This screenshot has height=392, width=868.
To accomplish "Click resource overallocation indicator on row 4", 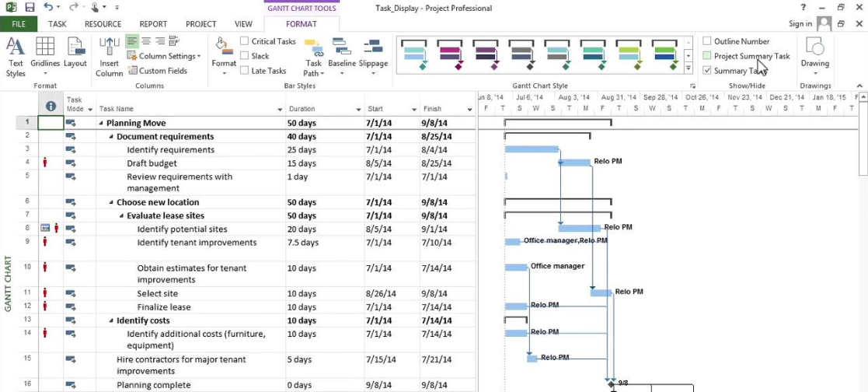I will pyautogui.click(x=45, y=163).
